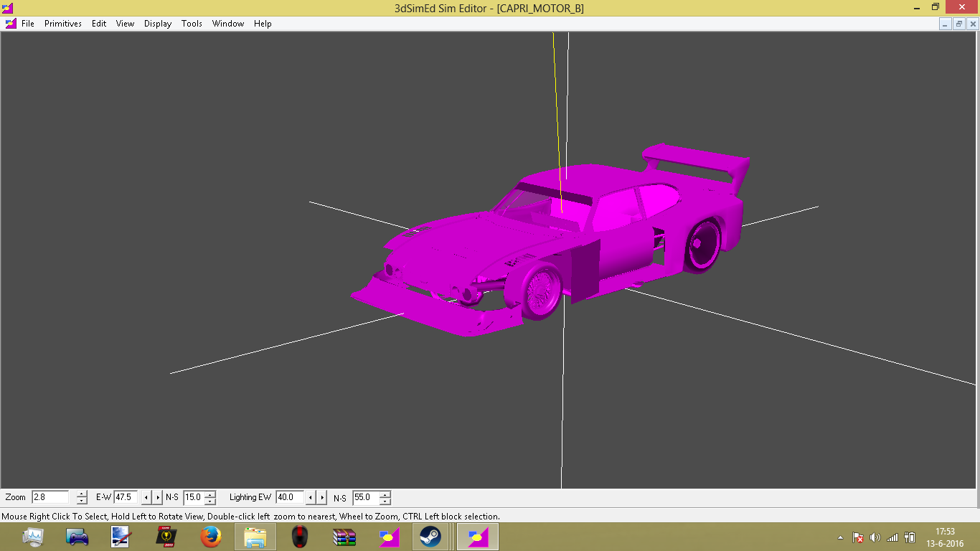Close the CAPRI_MOTOR_B document window
The height and width of the screenshot is (551, 980).
(972, 24)
